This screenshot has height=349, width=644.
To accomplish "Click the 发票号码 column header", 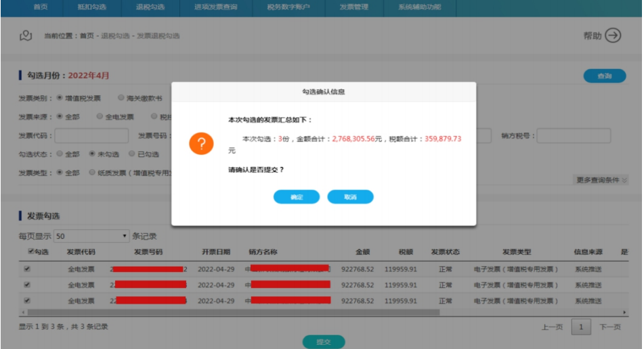I will pos(148,252).
